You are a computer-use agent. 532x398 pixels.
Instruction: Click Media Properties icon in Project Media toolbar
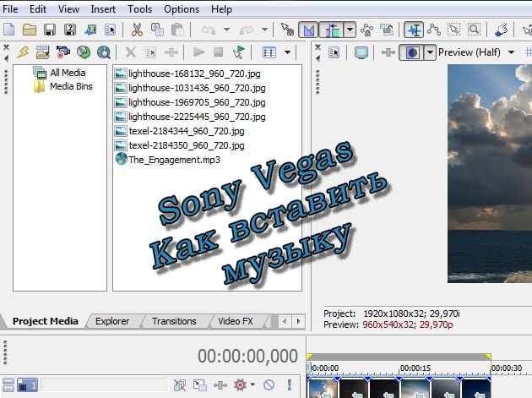(150, 52)
